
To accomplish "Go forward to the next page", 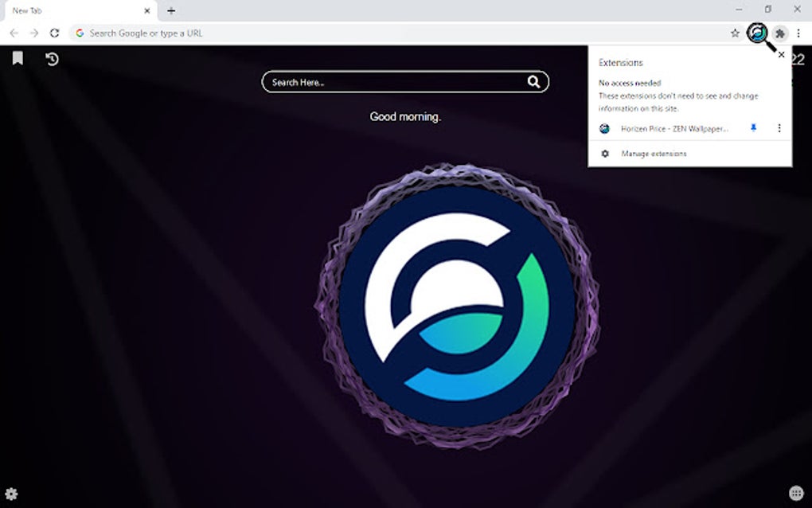I will (x=34, y=33).
